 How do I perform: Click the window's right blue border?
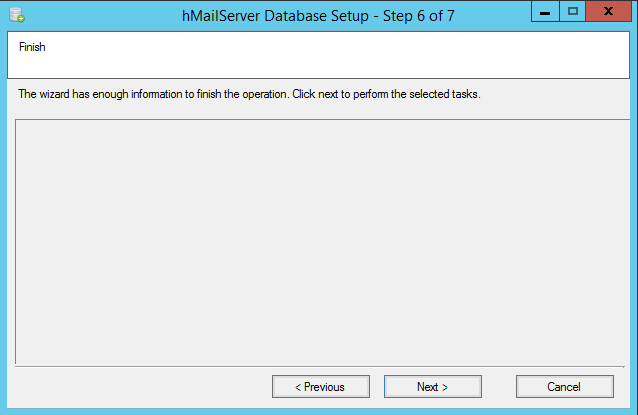[x=634, y=220]
